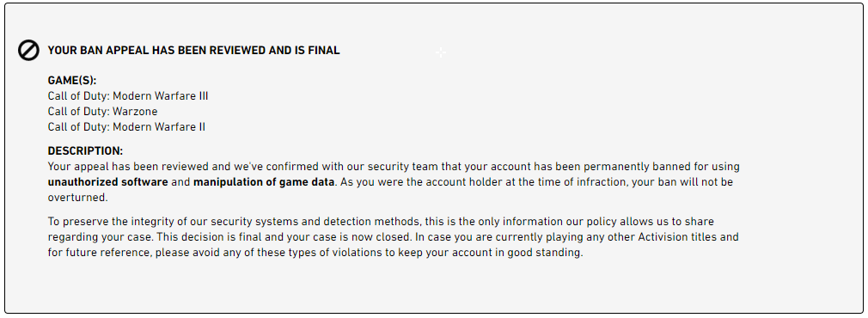Viewport: 868px width, 318px height.
Task: Click the circular ban prohibited icon
Action: pos(28,51)
